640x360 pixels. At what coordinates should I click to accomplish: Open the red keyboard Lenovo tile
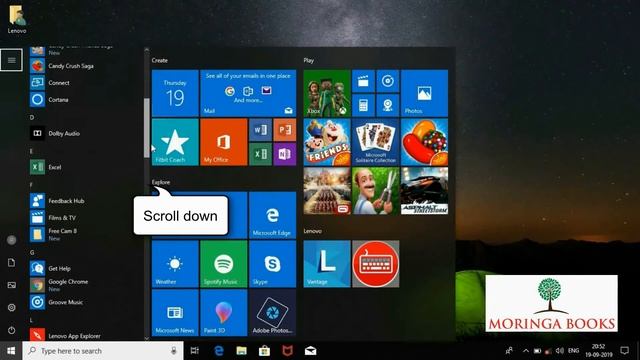tap(376, 264)
